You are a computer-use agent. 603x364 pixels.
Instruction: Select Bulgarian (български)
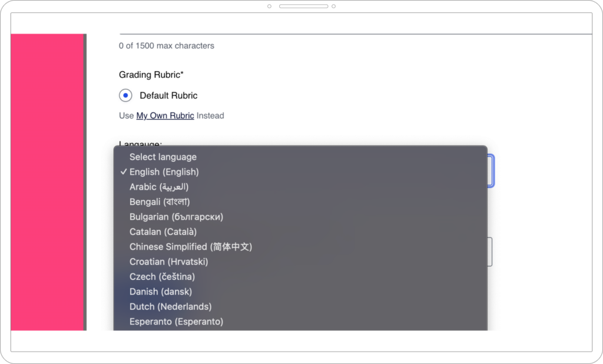pos(176,217)
